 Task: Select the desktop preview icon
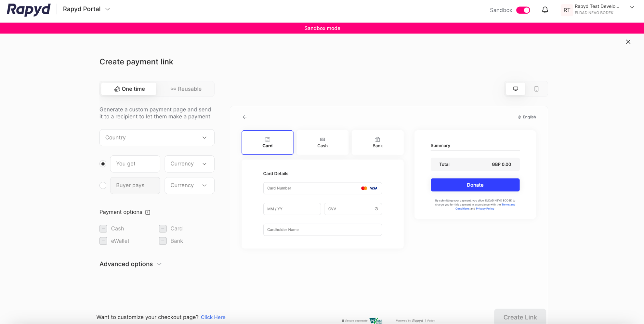coord(515,89)
